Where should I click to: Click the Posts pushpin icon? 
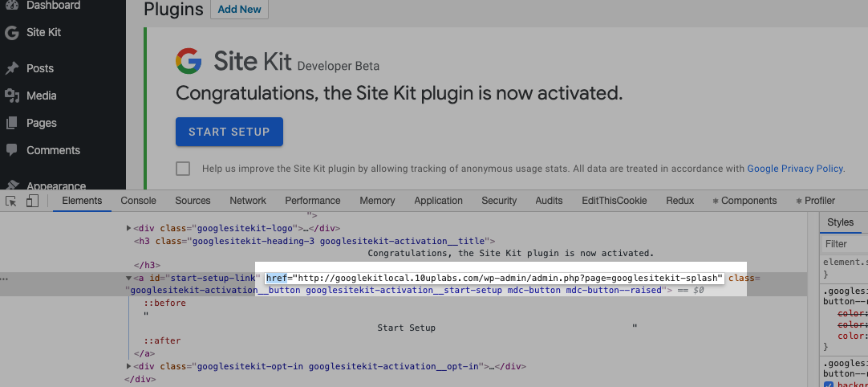[x=11, y=68]
